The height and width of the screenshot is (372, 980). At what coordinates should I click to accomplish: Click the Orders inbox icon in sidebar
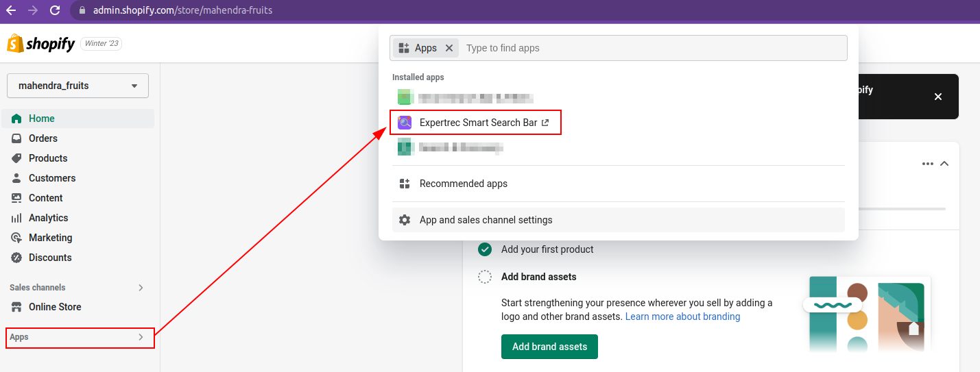pyautogui.click(x=16, y=138)
